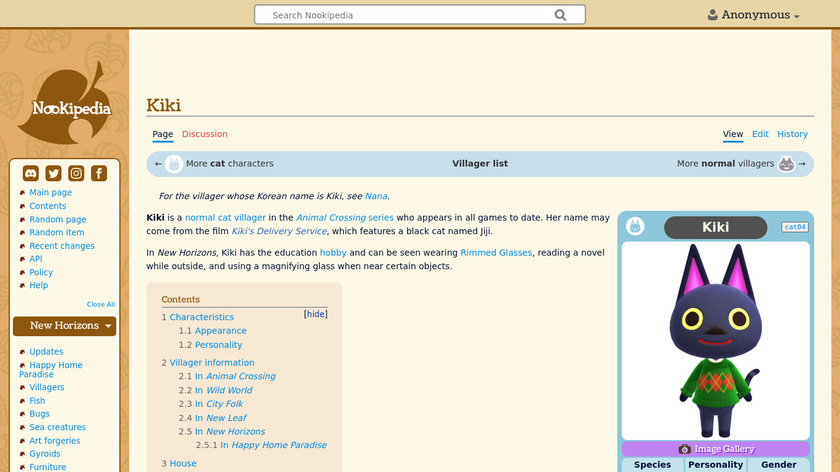
Task: Open the API sidebar link
Action: (36, 259)
